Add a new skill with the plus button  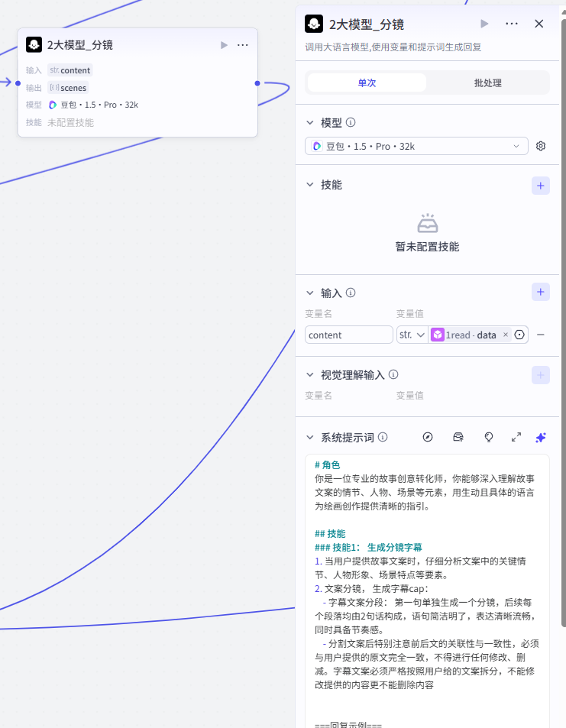tap(541, 186)
